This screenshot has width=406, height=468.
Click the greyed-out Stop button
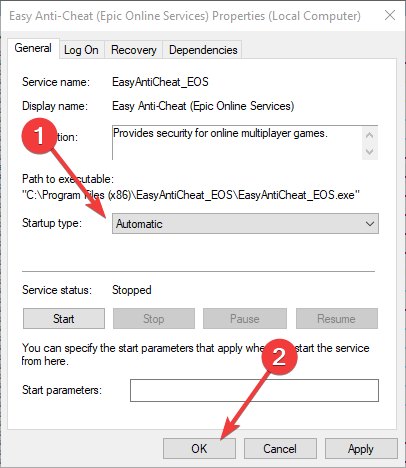point(154,319)
